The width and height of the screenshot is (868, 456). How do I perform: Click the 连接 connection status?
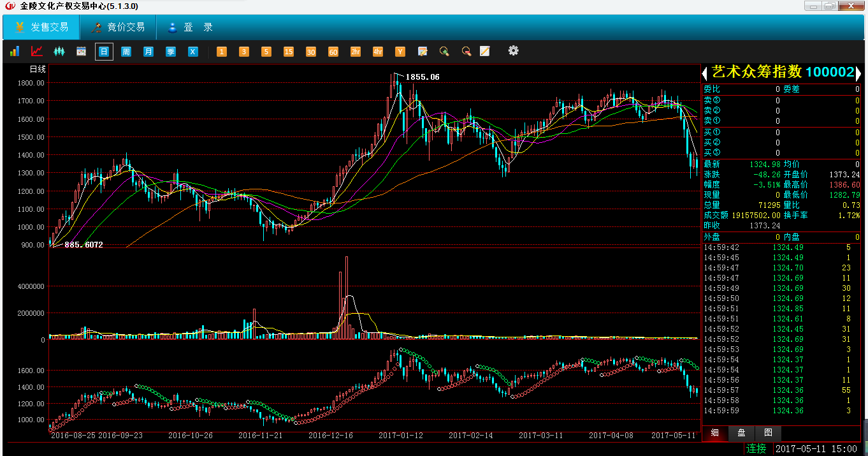[x=756, y=448]
